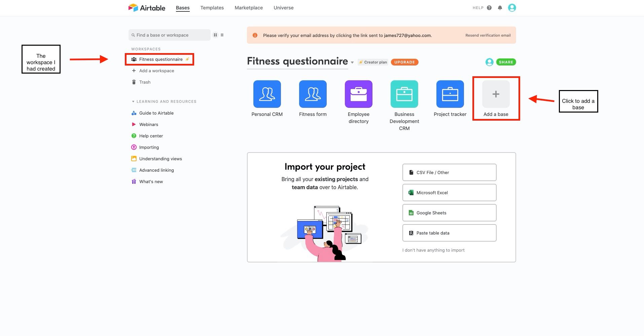Screen dimensions: 644x336
Task: Open the help question mark icon
Action: 489,8
